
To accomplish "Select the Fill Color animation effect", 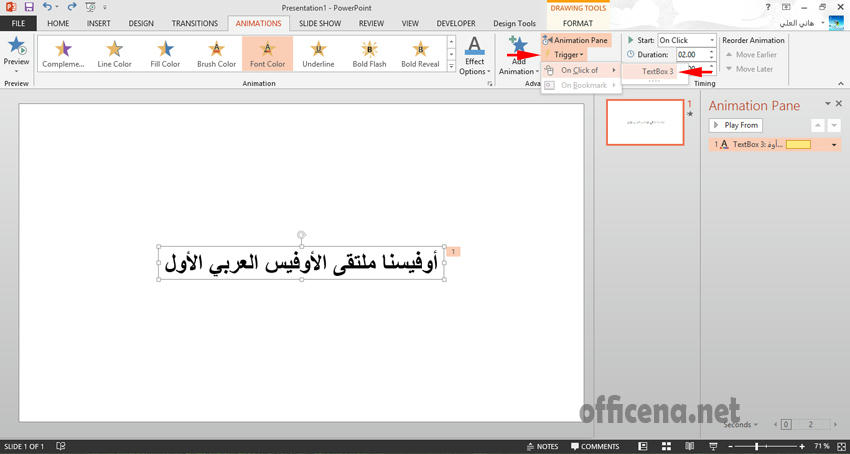I will tap(165, 54).
